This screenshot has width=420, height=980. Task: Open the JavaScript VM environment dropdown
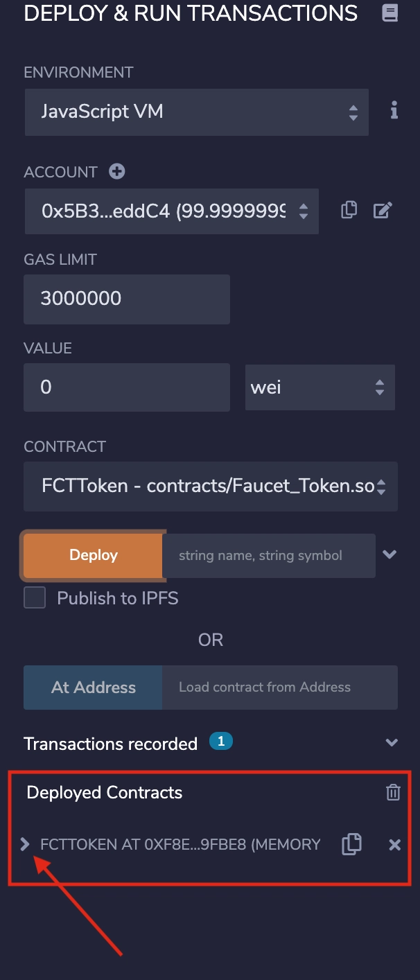tap(197, 112)
